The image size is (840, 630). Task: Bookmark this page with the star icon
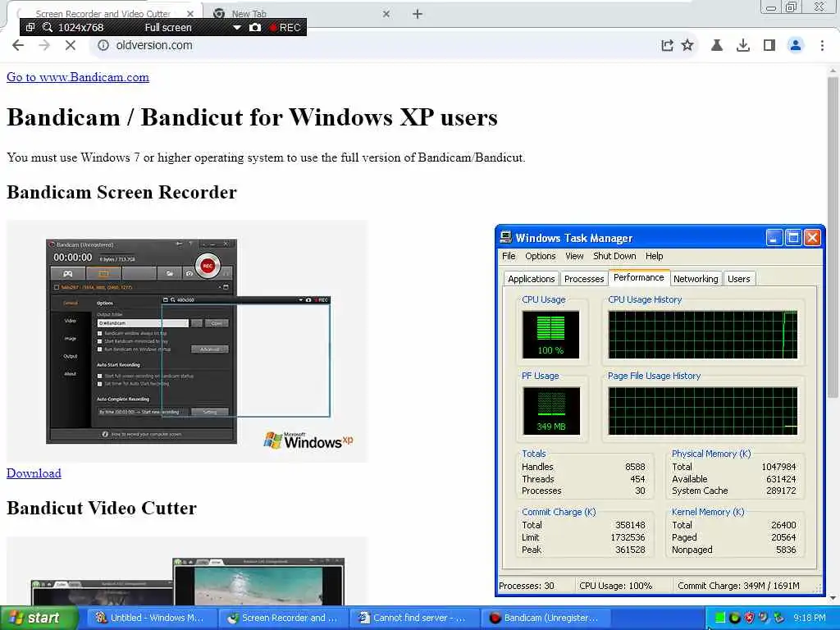(x=687, y=46)
